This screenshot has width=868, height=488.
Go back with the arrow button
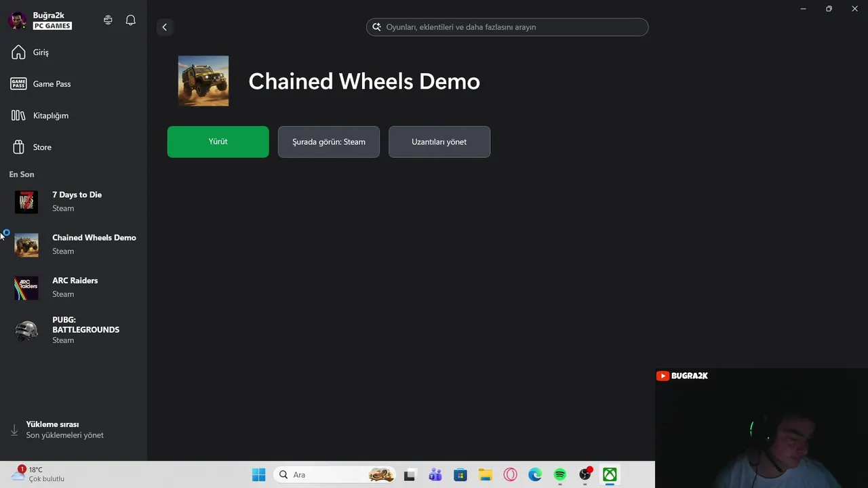pyautogui.click(x=164, y=27)
